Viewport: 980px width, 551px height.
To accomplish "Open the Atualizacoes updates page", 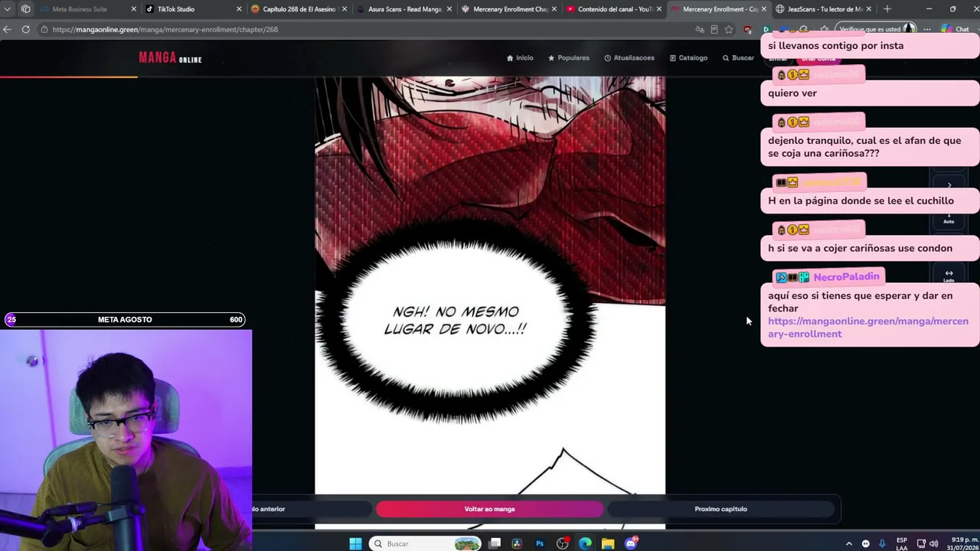I will [x=629, y=58].
